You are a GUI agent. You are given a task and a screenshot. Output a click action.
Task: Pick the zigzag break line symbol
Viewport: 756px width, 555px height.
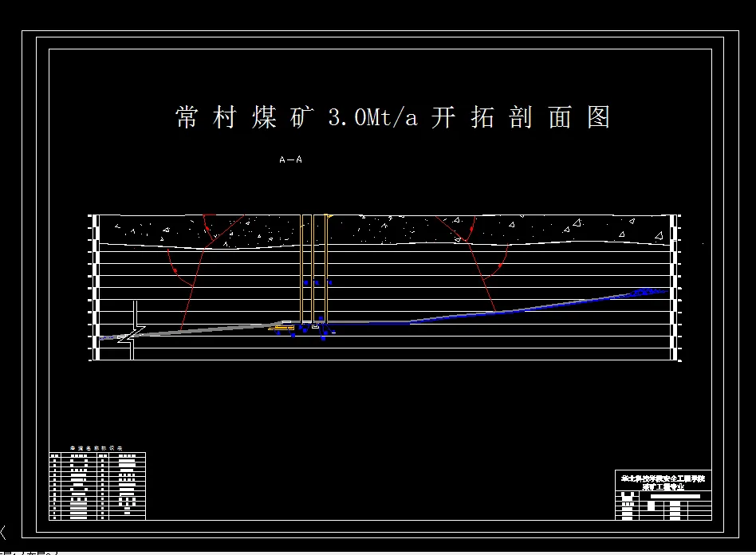pos(131,334)
